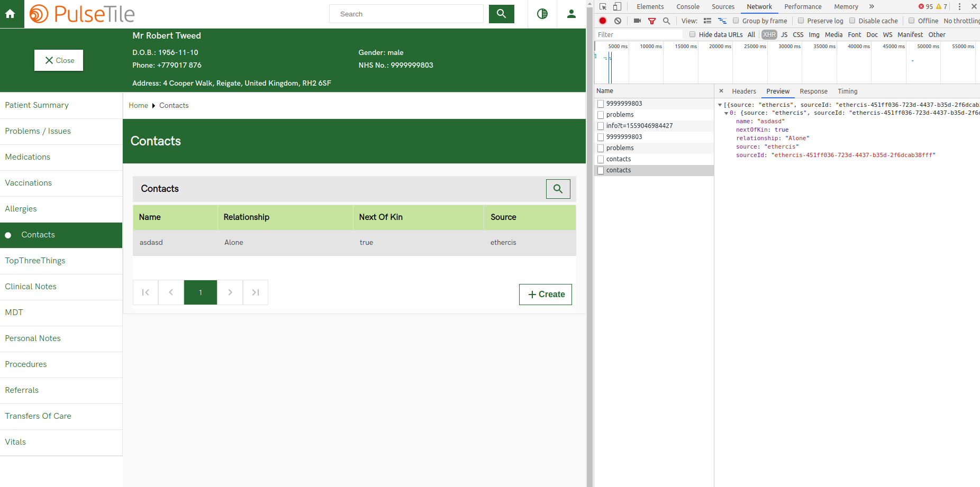Open network search magnifier in DevTools
The width and height of the screenshot is (980, 487).
(667, 21)
